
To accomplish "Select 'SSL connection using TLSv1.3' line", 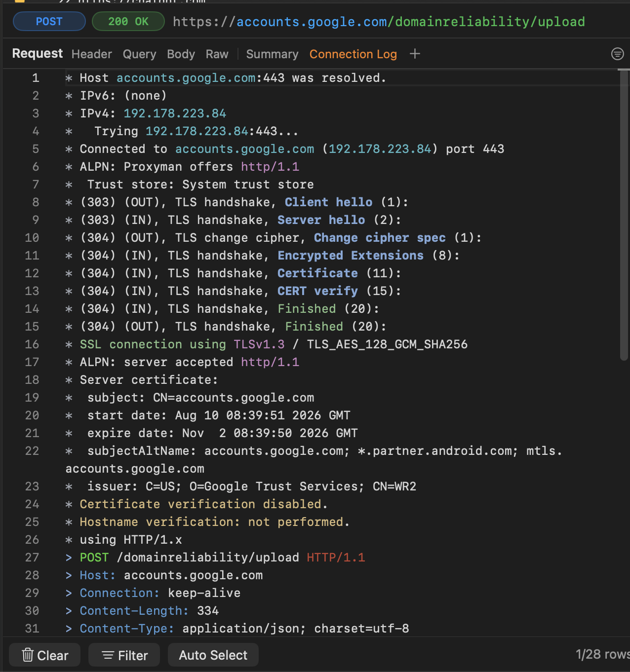I will [267, 344].
